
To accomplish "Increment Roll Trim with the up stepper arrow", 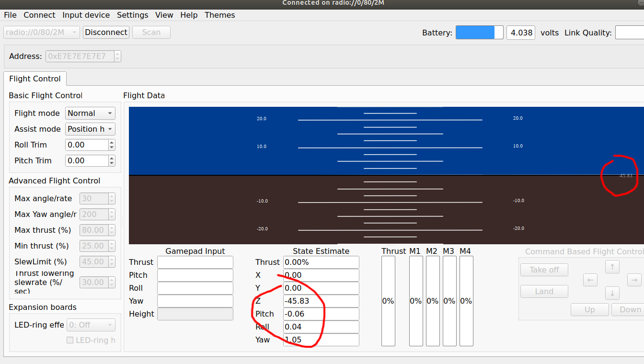I will (111, 142).
